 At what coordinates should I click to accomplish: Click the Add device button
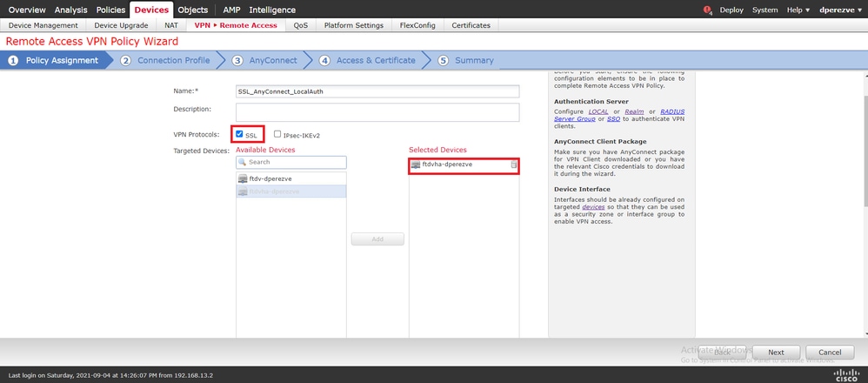coord(377,239)
